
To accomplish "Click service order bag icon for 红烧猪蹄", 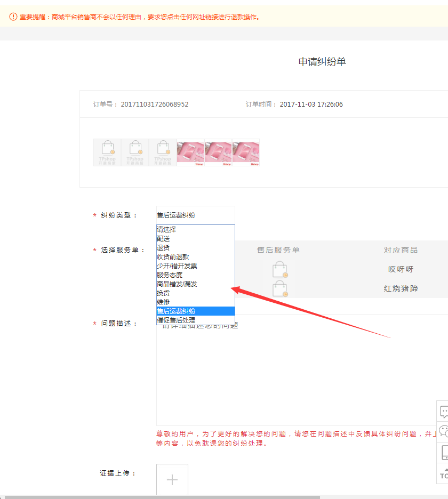I will (279, 288).
